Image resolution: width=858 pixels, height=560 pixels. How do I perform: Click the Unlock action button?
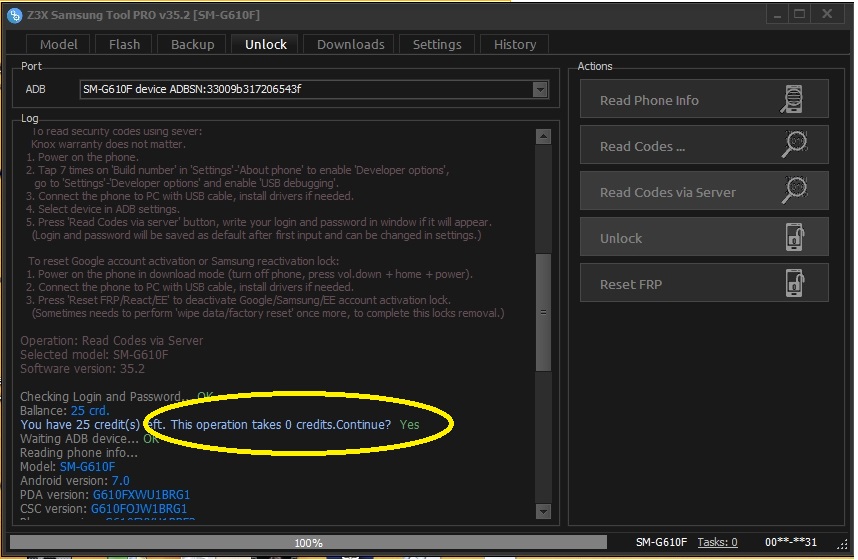pyautogui.click(x=704, y=237)
